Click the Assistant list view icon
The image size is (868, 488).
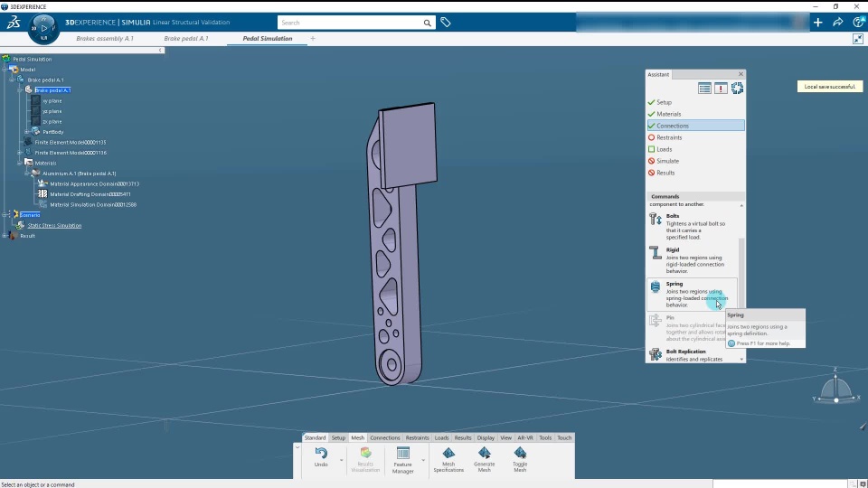(704, 89)
